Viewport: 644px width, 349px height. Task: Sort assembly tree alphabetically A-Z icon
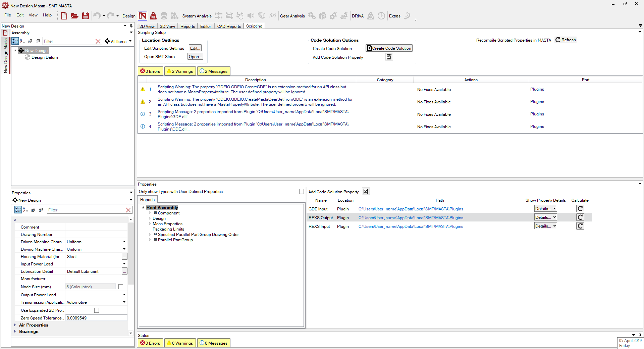coord(22,41)
